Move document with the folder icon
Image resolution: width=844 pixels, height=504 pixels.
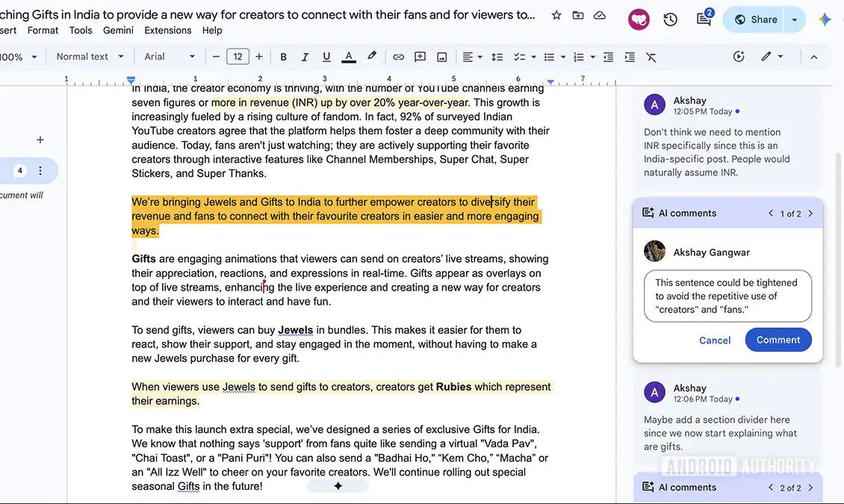(577, 15)
